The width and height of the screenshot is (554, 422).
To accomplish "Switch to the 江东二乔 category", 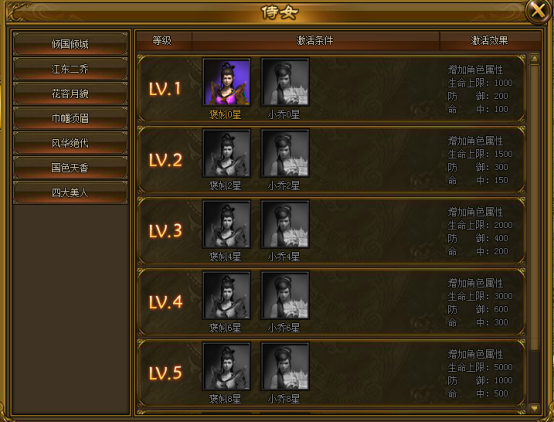I will tap(70, 69).
